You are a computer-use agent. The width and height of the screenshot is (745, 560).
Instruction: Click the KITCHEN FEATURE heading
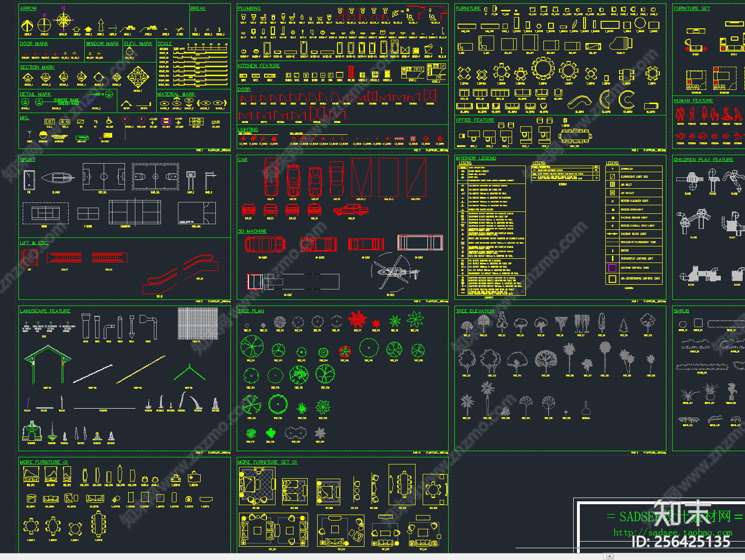pyautogui.click(x=259, y=66)
